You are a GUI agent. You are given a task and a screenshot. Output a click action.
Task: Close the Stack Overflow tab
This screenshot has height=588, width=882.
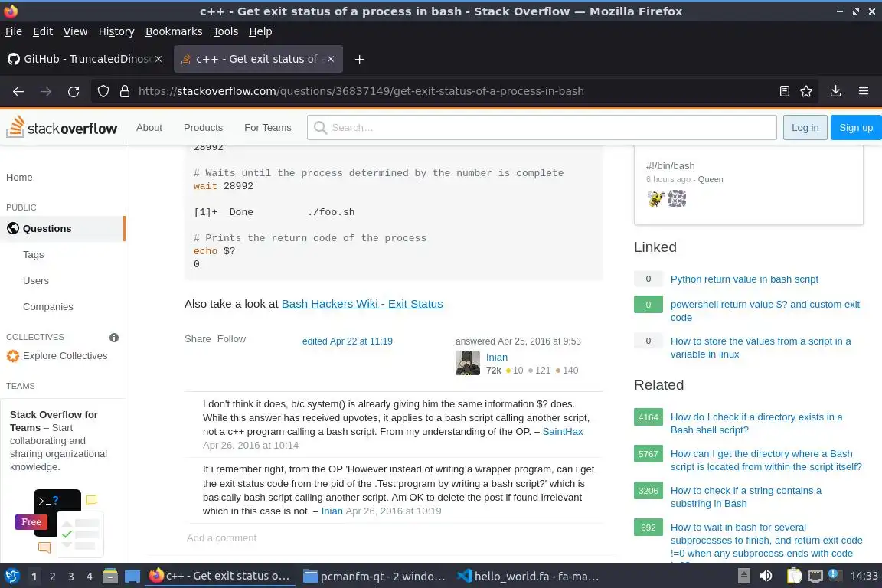[x=331, y=59]
